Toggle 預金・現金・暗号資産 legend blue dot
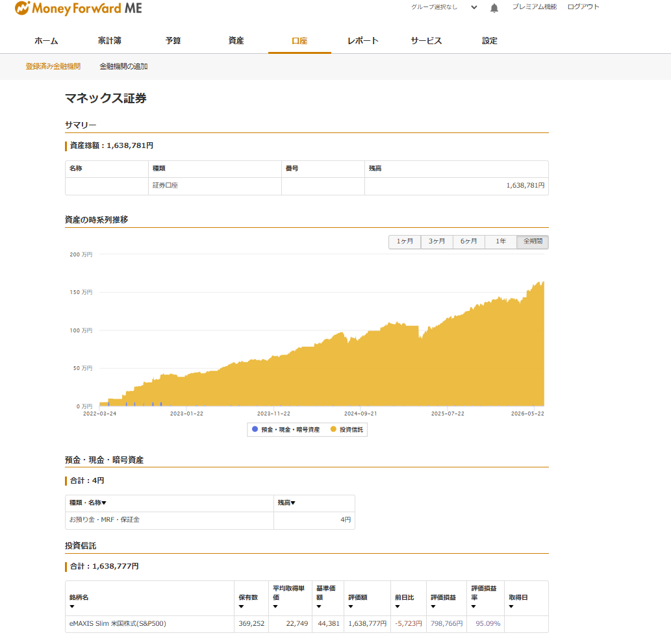Viewport: 671px width, 644px height. tap(255, 429)
